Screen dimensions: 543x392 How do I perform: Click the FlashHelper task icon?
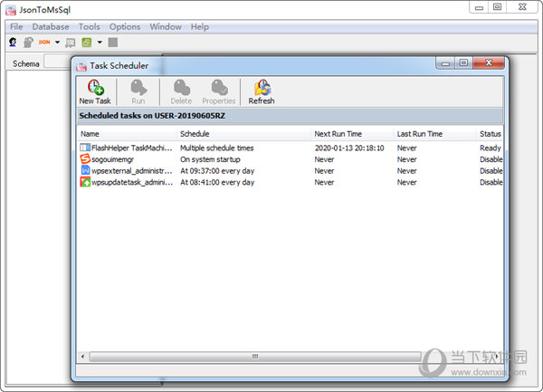[85, 148]
